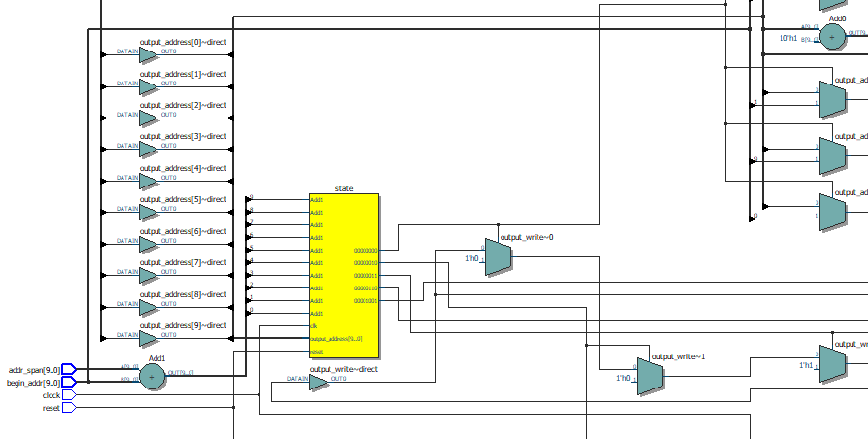Viewport: 868px width, 439px height.
Task: Select the yellow state machine block
Action: coord(344,276)
